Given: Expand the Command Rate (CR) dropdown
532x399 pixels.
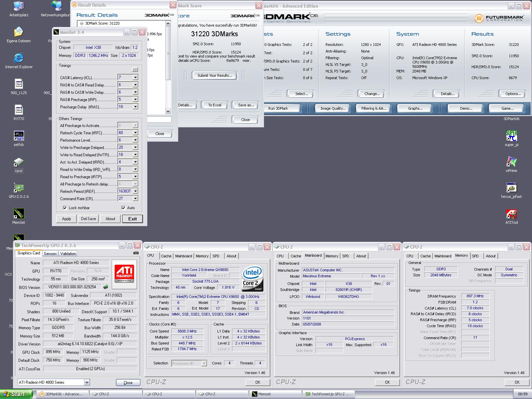Looking at the screenshot, I should point(135,199).
